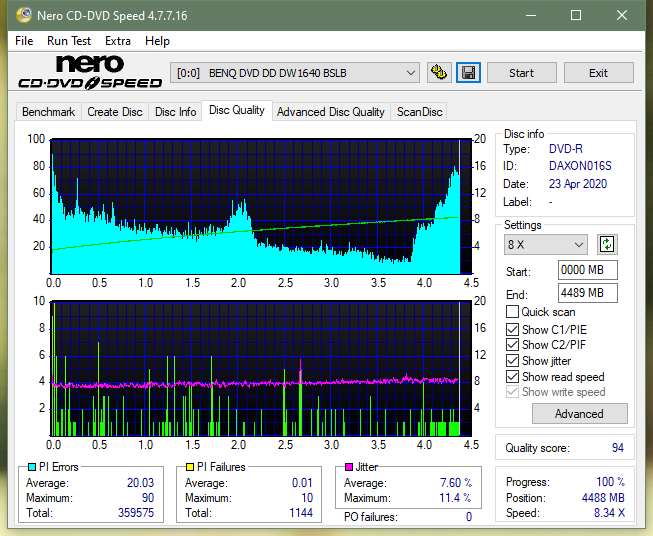Click the refresh speed settings icon
Image resolution: width=653 pixels, height=536 pixels.
click(x=607, y=244)
